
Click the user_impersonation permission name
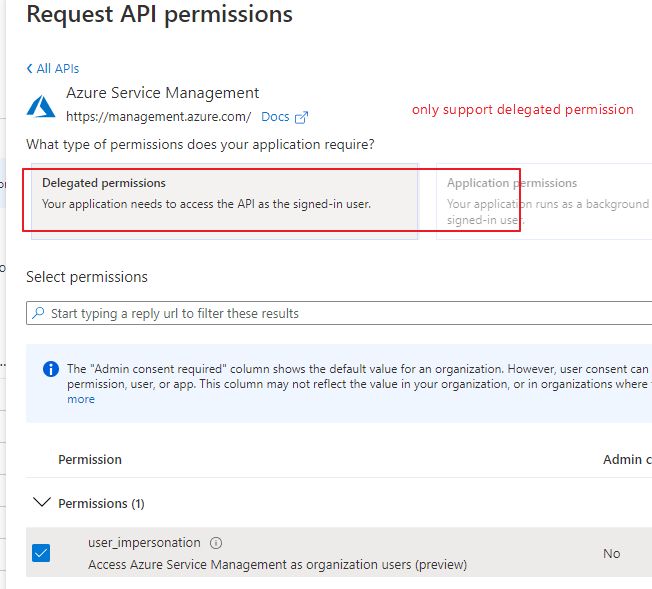(x=144, y=543)
